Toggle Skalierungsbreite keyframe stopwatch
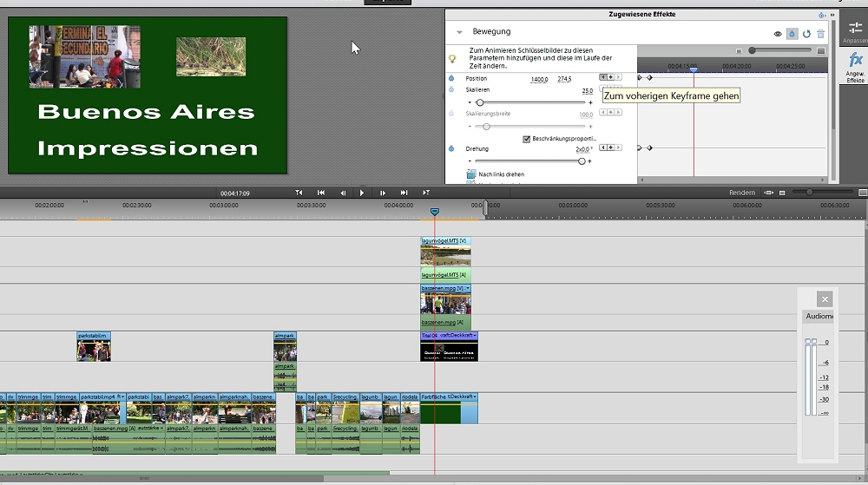 (x=451, y=114)
